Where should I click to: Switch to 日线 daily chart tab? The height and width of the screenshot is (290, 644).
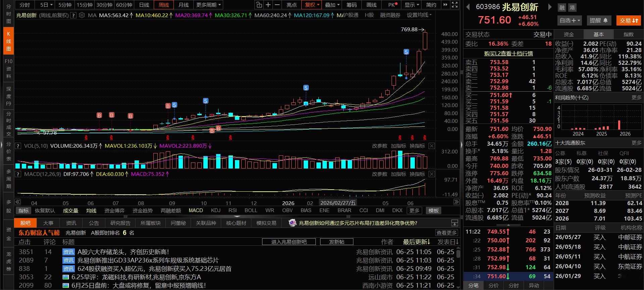pyautogui.click(x=144, y=5)
